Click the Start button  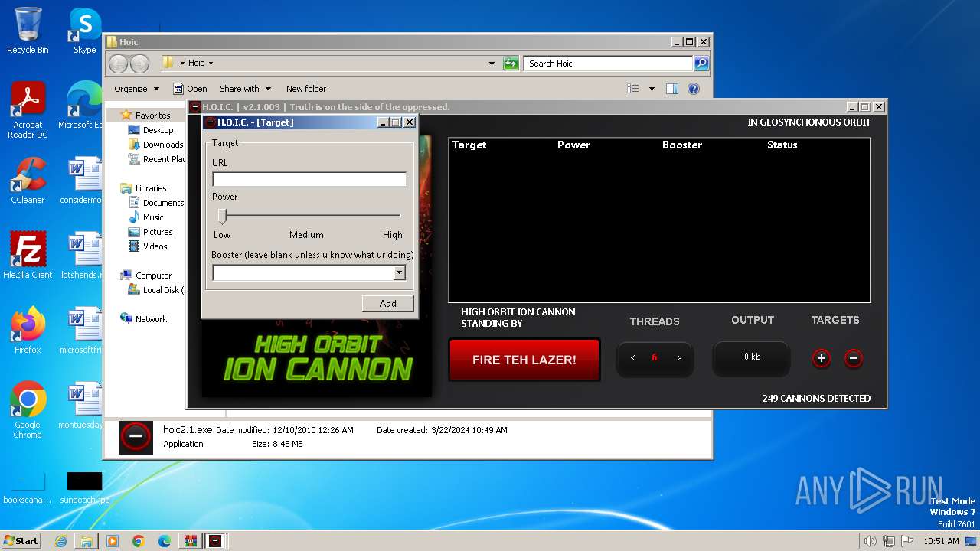21,540
